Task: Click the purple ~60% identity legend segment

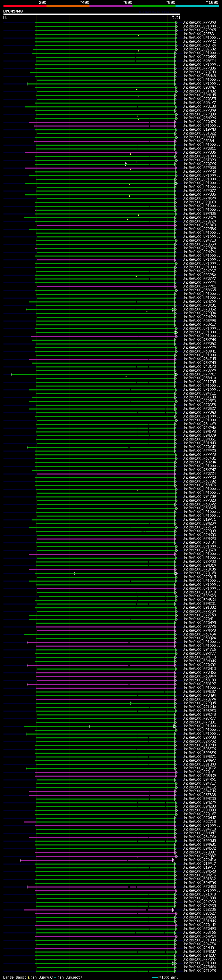Action: click(x=111, y=6)
